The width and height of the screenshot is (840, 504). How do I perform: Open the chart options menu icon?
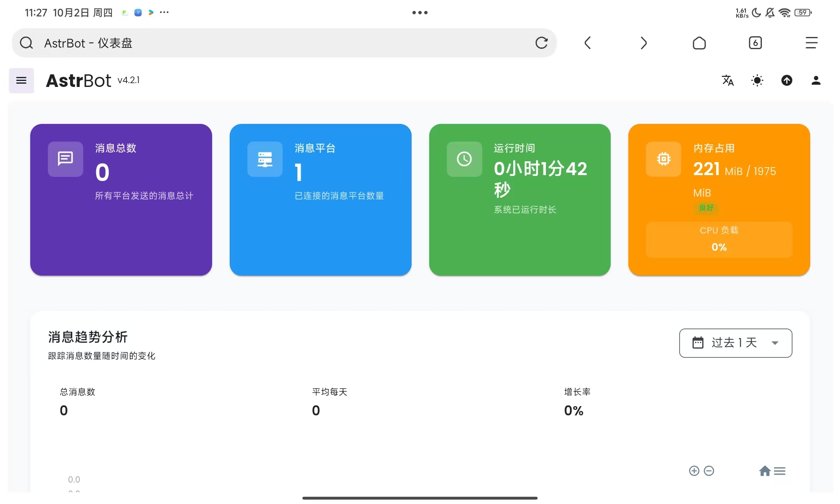click(x=780, y=471)
